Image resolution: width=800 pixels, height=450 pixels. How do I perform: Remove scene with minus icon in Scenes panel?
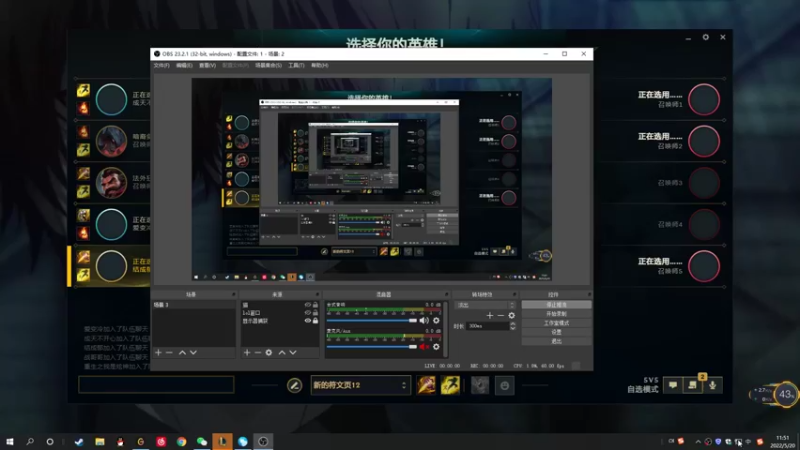point(169,353)
